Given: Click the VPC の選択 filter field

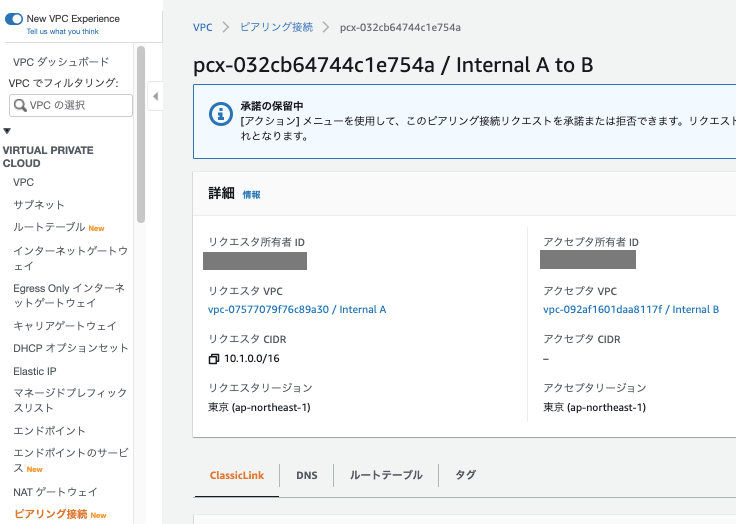Looking at the screenshot, I should (71, 105).
